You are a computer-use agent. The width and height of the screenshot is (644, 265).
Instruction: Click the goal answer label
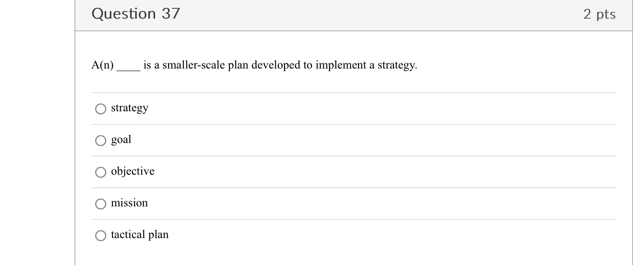click(121, 139)
